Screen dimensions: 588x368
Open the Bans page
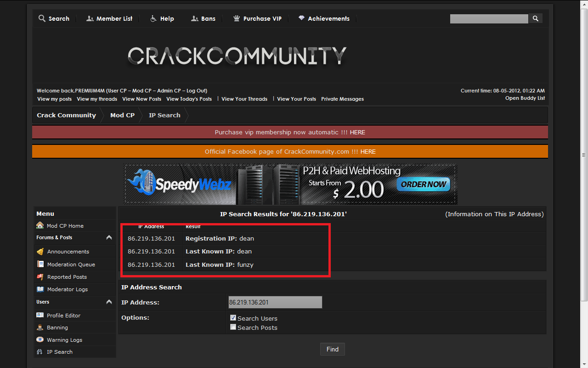point(208,18)
